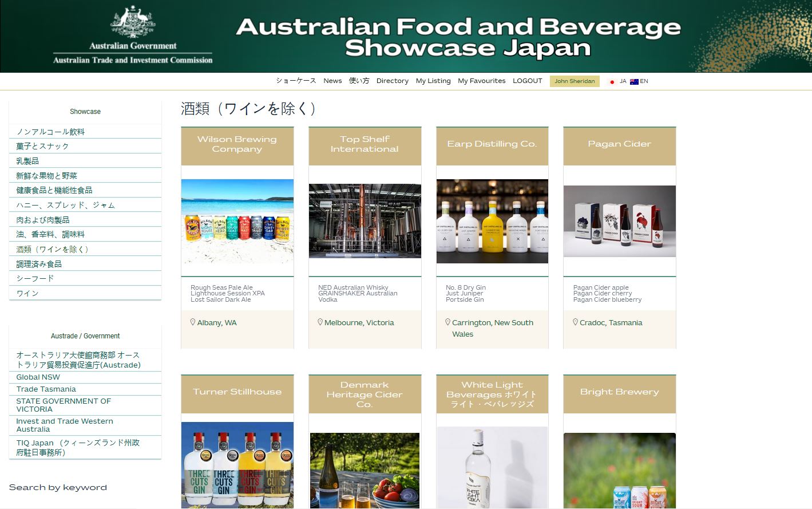Open the News page from the navigation

(x=332, y=81)
